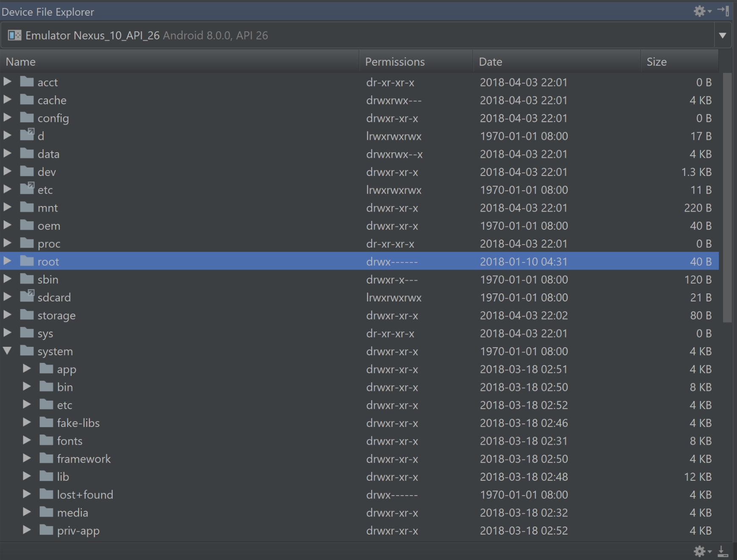
Task: Click the root folder icon
Action: point(27,261)
